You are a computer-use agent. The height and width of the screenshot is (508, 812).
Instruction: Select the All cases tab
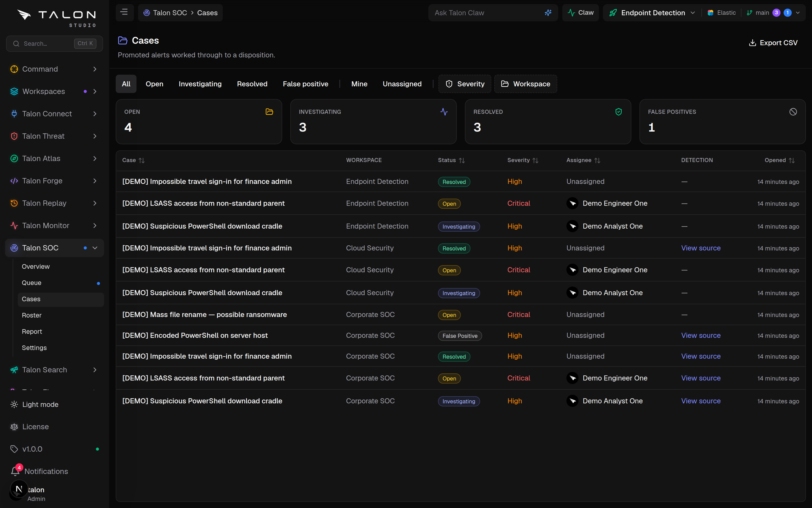(126, 84)
